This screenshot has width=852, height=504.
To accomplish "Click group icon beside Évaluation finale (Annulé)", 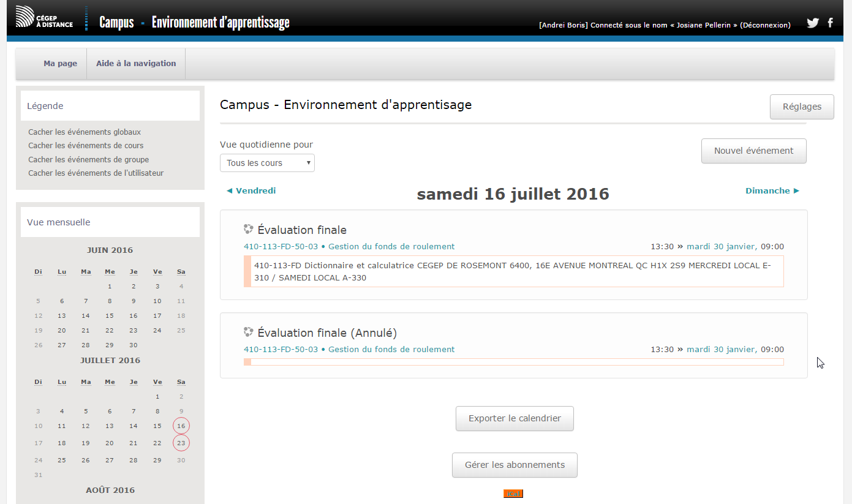I will click(248, 333).
